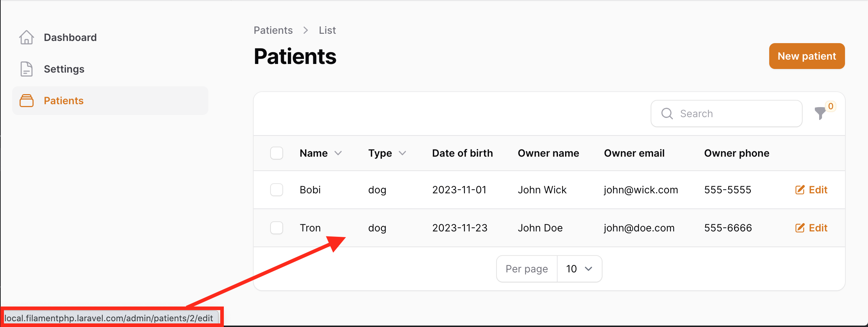
Task: Click the List breadcrumb
Action: (x=327, y=30)
